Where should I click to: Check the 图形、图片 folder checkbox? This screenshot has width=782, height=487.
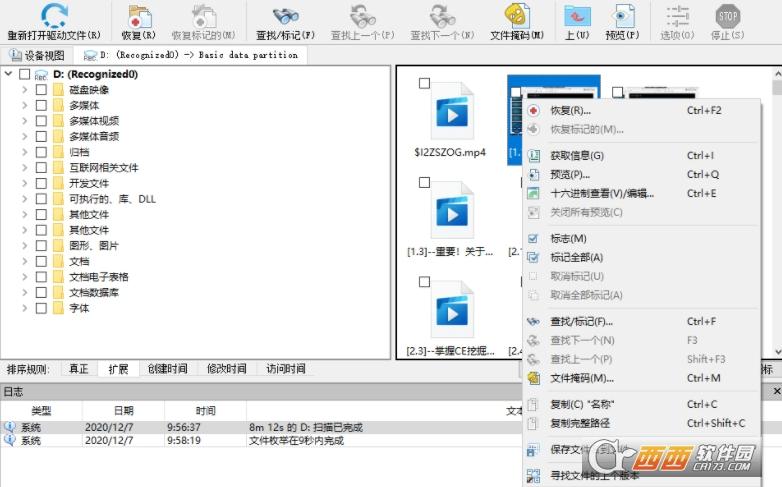click(41, 245)
